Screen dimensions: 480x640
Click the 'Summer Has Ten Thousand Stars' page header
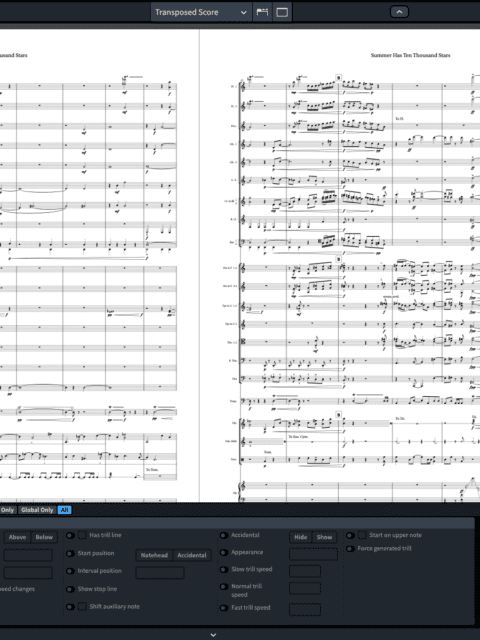click(410, 55)
